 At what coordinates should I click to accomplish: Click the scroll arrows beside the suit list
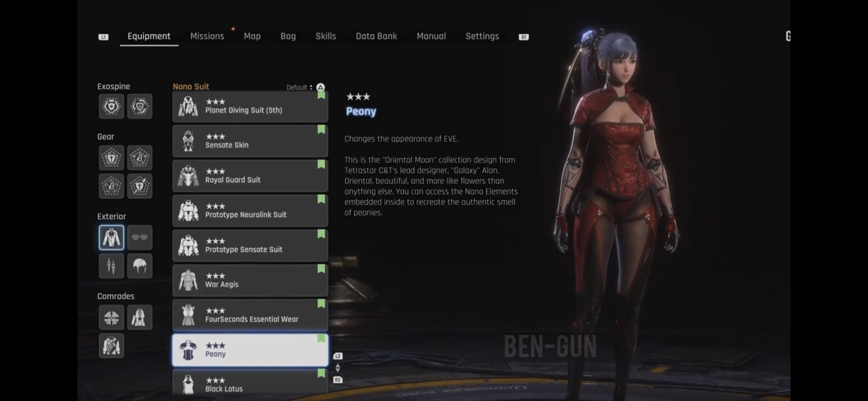tap(338, 368)
